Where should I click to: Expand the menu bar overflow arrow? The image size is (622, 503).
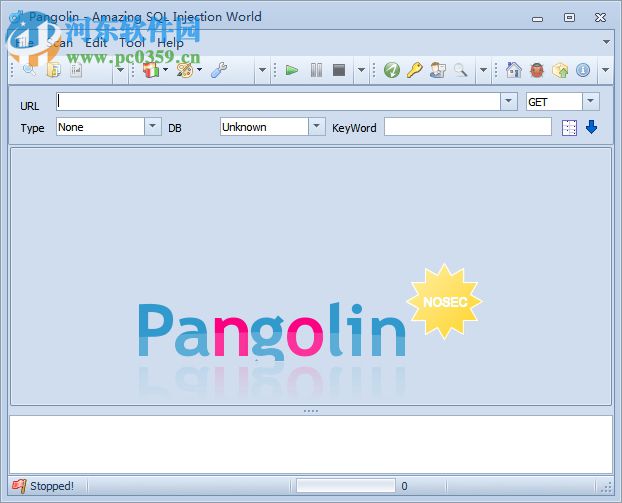point(606,42)
